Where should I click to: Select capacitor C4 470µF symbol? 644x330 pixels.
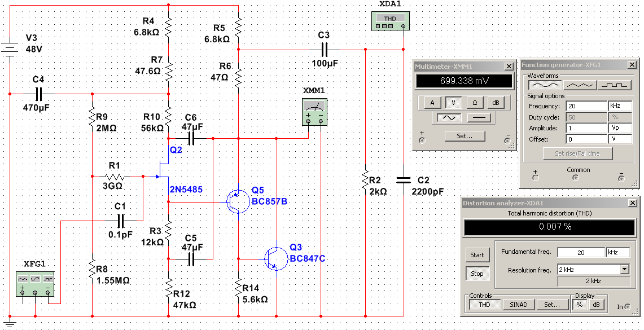tap(40, 94)
